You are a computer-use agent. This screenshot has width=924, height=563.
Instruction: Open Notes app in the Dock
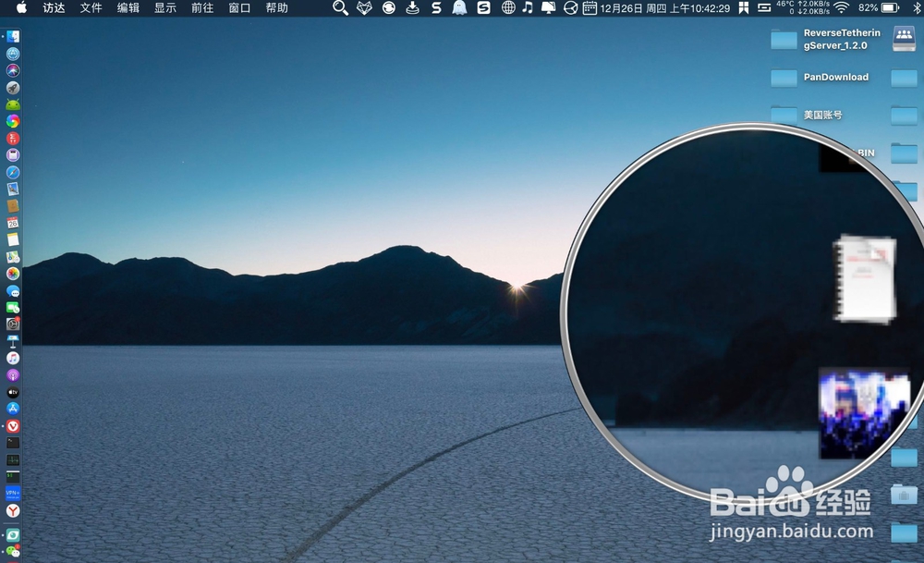(x=12, y=240)
